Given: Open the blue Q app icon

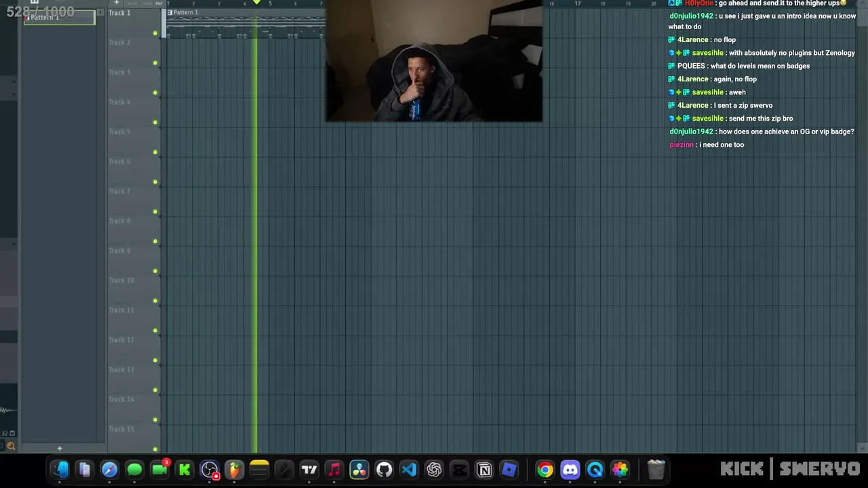Looking at the screenshot, I should [595, 470].
